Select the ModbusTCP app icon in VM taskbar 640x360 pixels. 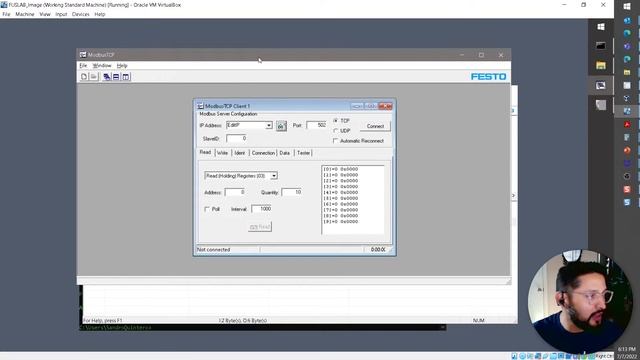[600, 85]
